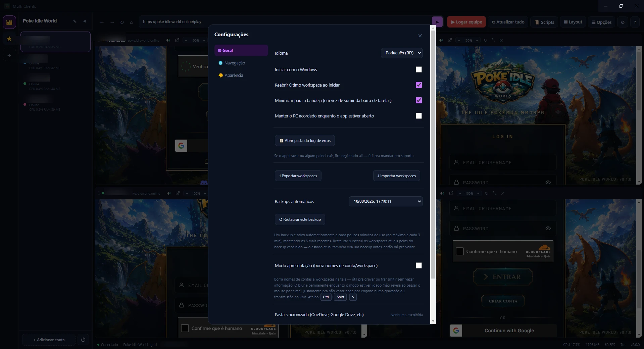Rename Poke Idle World with the pencil icon
The height and width of the screenshot is (349, 644).
[75, 21]
